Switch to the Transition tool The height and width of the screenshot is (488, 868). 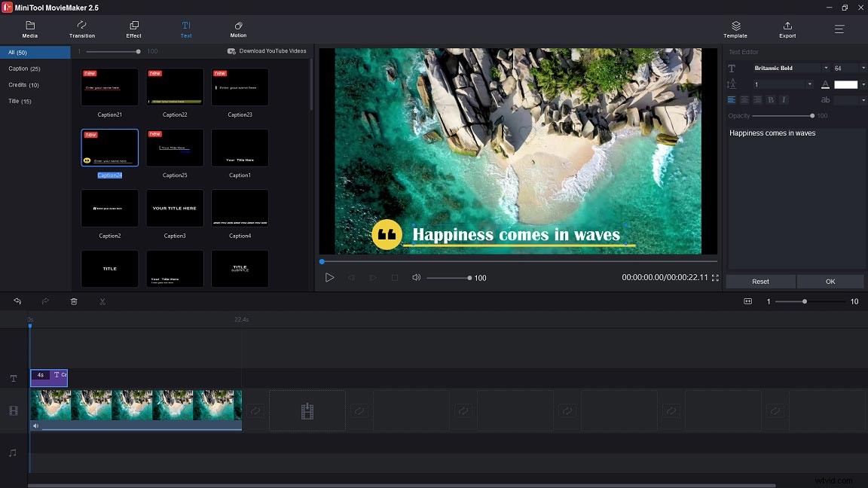click(81, 30)
